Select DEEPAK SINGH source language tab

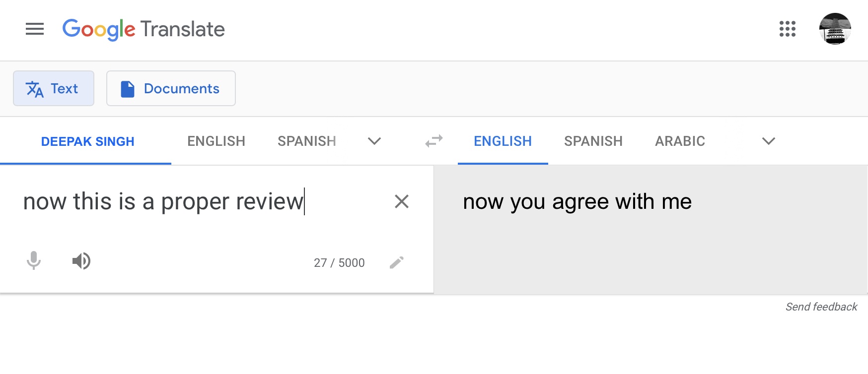click(x=88, y=141)
